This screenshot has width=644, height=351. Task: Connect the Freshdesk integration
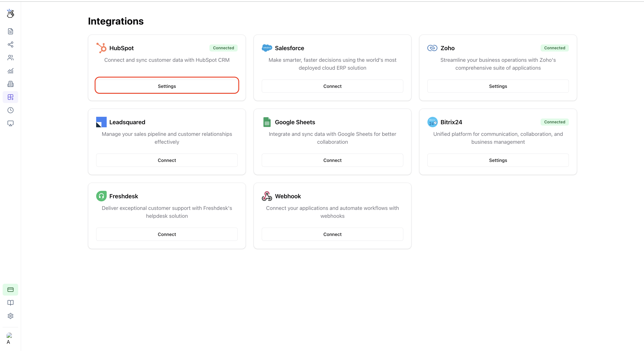pyautogui.click(x=167, y=234)
